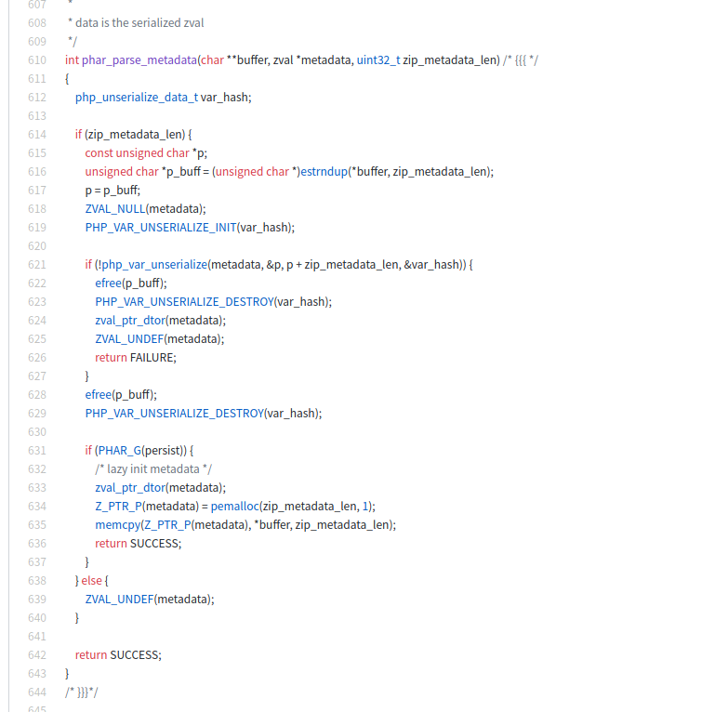Click line number 642 in the gutter
The height and width of the screenshot is (712, 728).
click(x=36, y=655)
